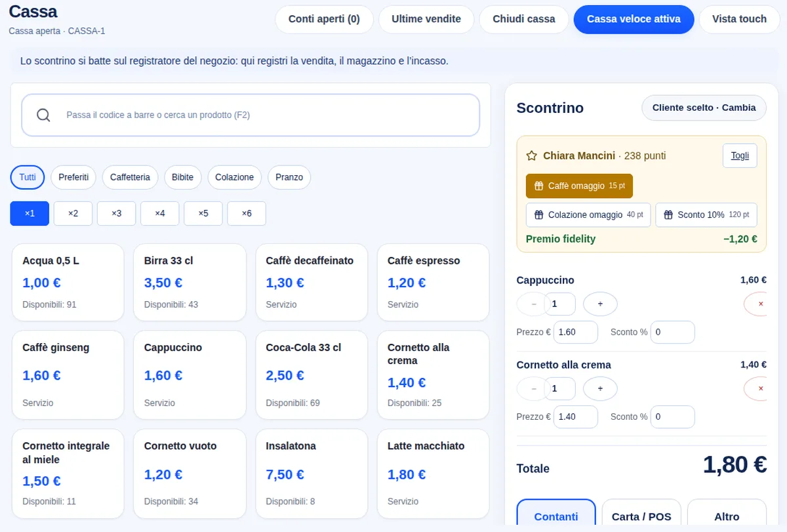Viewport: 787px width, 532px height.
Task: Toggle the Cassa veloce attiva mode
Action: 634,19
